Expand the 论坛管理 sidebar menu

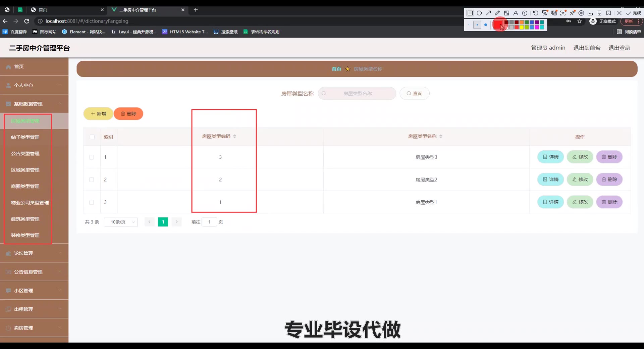34,253
